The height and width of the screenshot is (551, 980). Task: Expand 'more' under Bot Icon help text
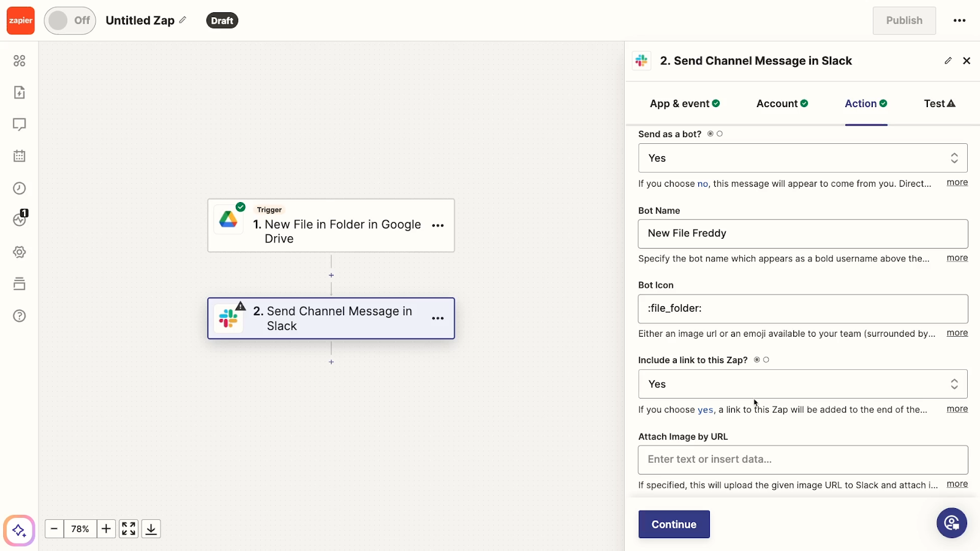pos(957,333)
